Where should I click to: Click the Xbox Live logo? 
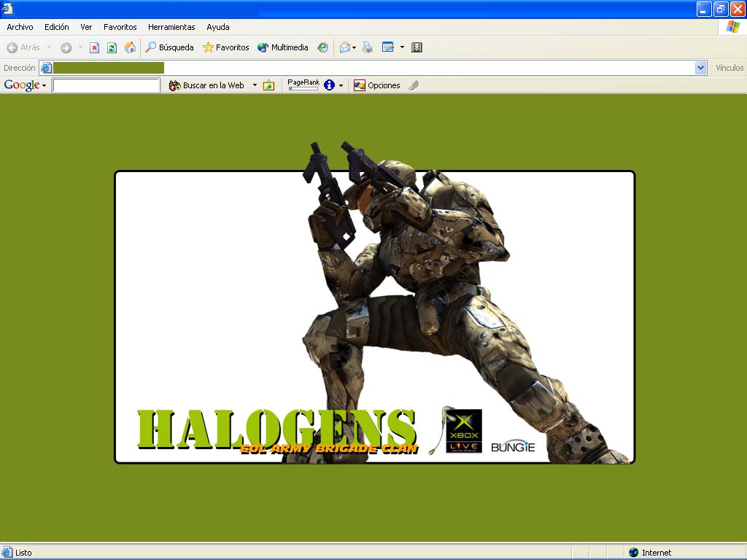pos(464,431)
